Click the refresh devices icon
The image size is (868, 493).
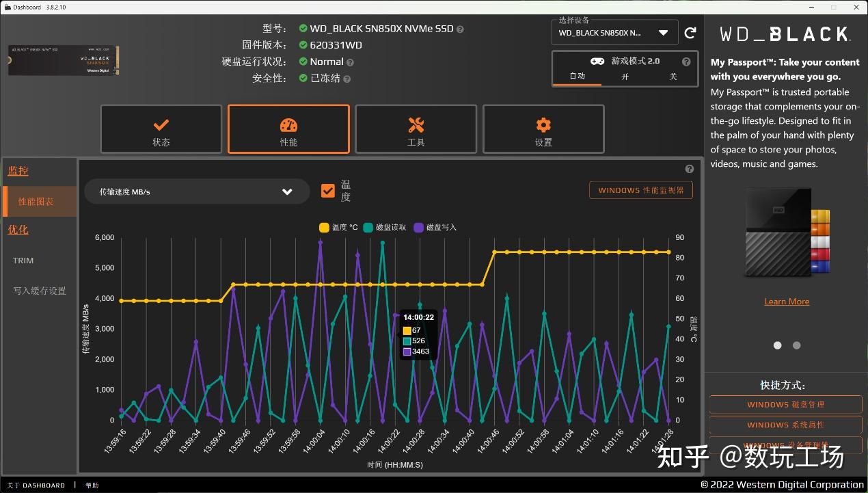coord(690,33)
